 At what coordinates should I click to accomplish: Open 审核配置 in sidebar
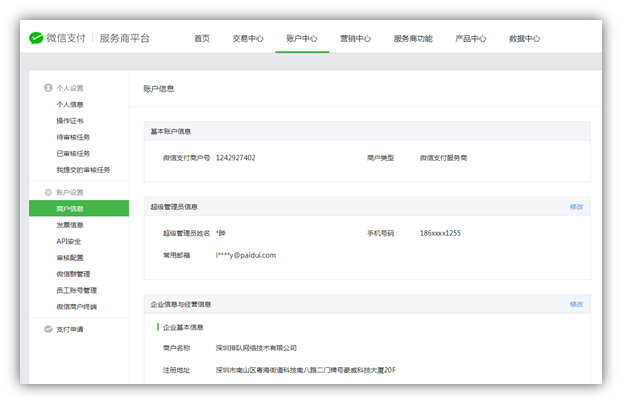click(70, 258)
